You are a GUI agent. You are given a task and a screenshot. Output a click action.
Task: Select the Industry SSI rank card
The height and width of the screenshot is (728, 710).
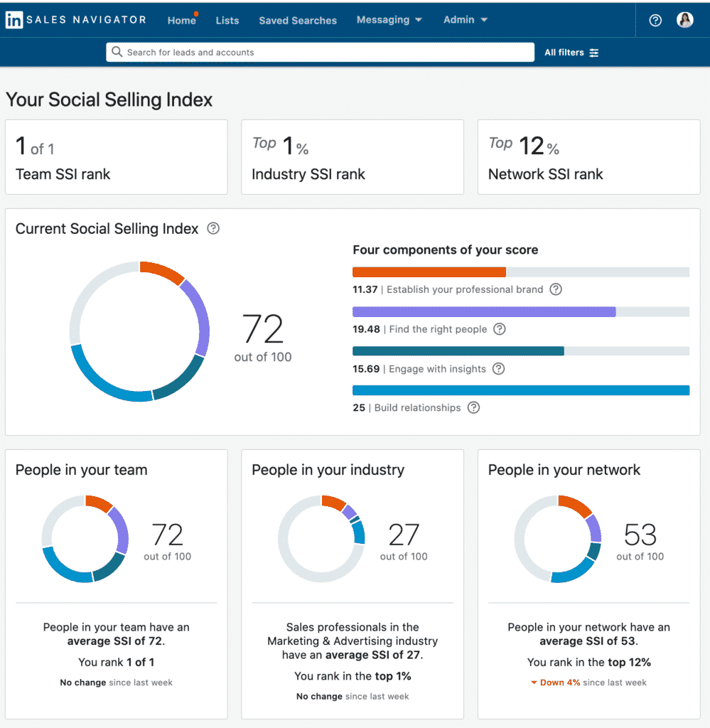353,157
